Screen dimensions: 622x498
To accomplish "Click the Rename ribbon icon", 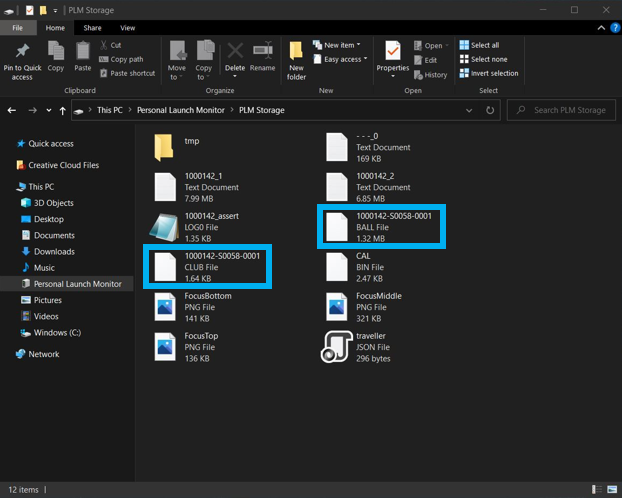I will click(x=263, y=56).
